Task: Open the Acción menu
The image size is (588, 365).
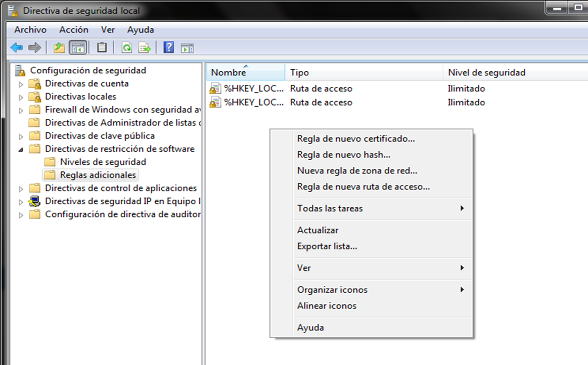Action: coord(73,30)
